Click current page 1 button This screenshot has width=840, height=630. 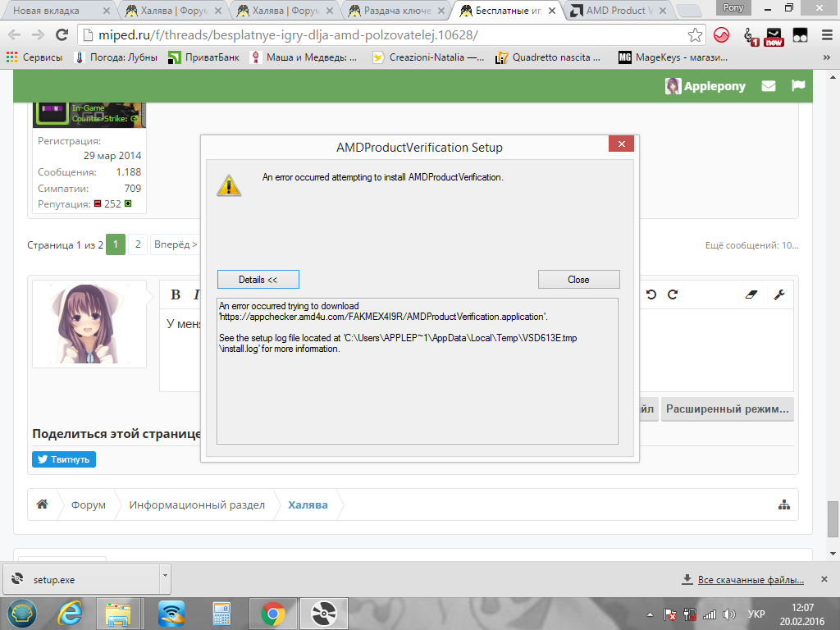(x=116, y=244)
